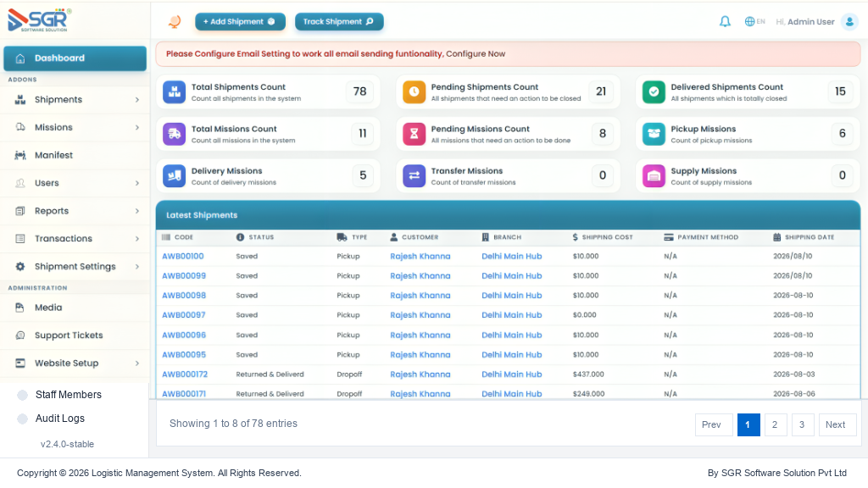Go to the Prev page

coord(714,425)
